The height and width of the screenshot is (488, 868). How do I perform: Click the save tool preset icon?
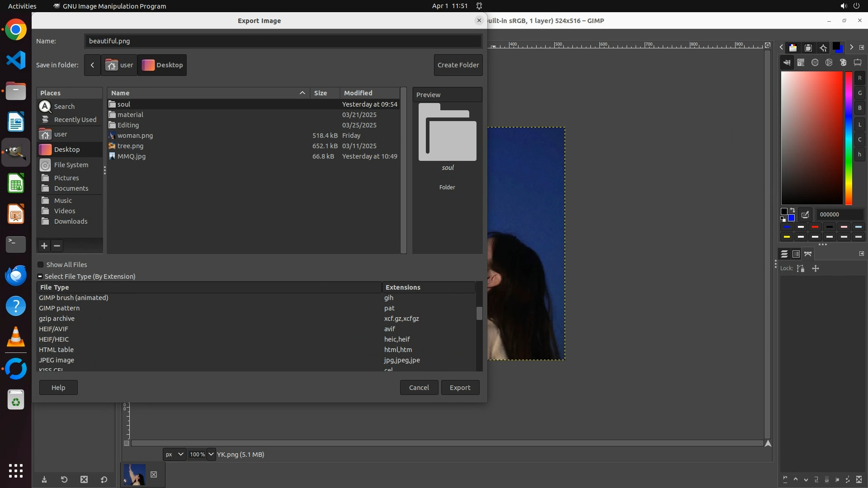pyautogui.click(x=44, y=480)
